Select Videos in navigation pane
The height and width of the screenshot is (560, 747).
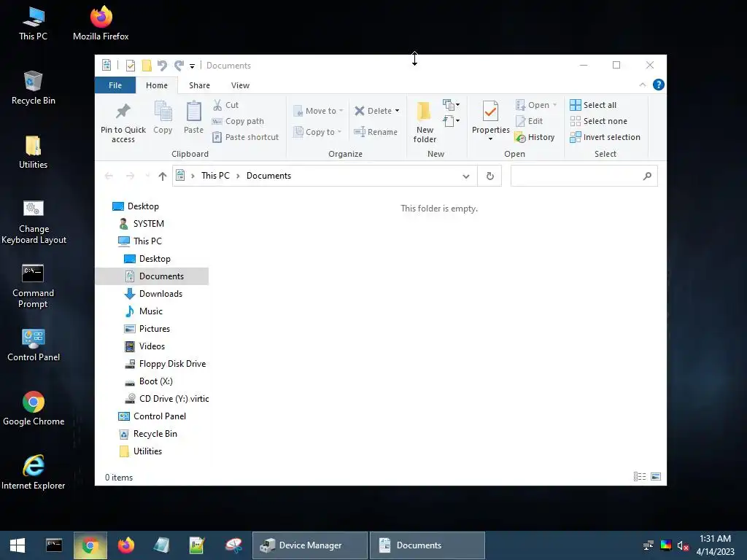pos(152,346)
